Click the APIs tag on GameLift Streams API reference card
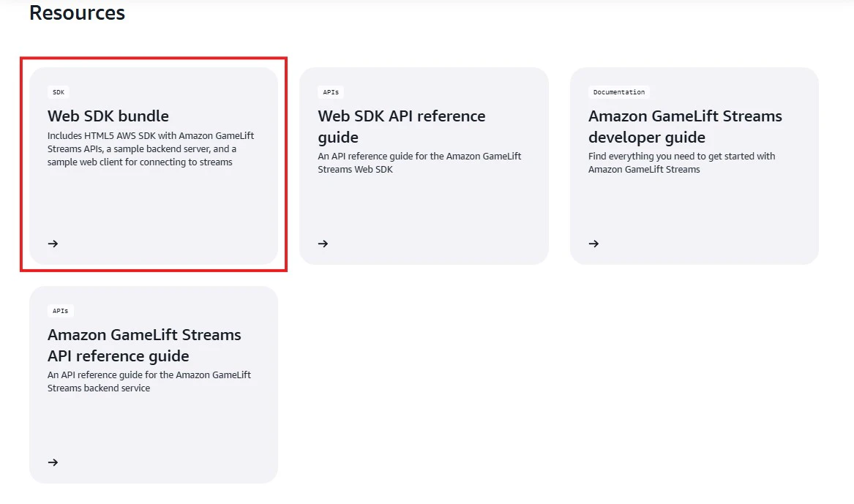 [61, 312]
